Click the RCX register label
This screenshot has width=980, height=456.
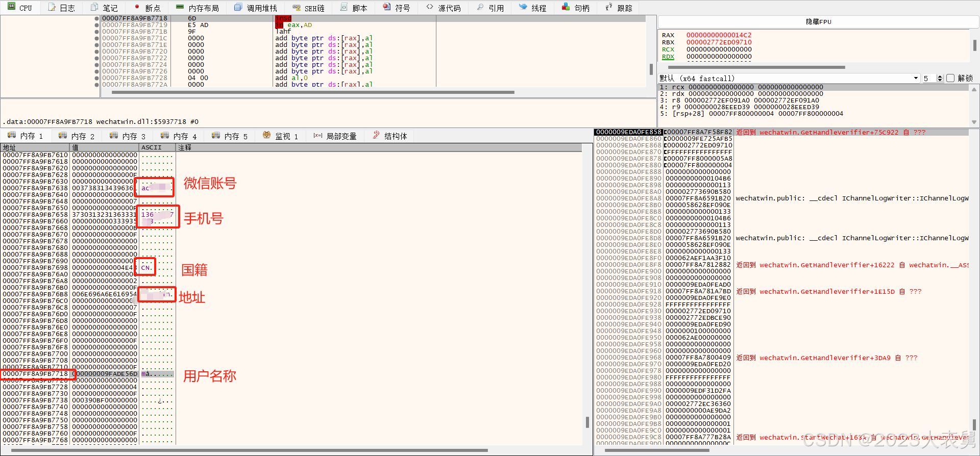point(668,49)
